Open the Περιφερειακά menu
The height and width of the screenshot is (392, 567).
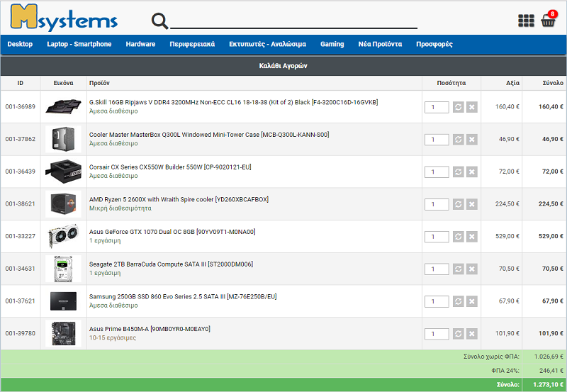[192, 44]
